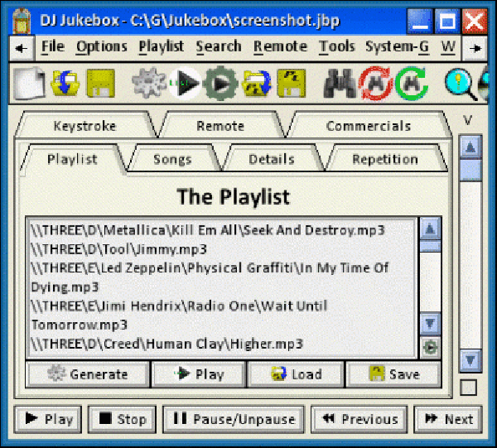Click the blank new document toolbar icon

coord(28,84)
